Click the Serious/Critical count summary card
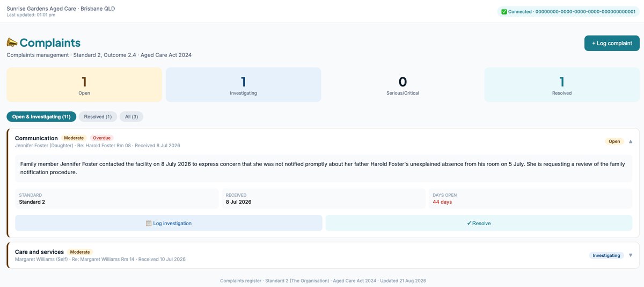The width and height of the screenshot is (644, 287). point(402,85)
